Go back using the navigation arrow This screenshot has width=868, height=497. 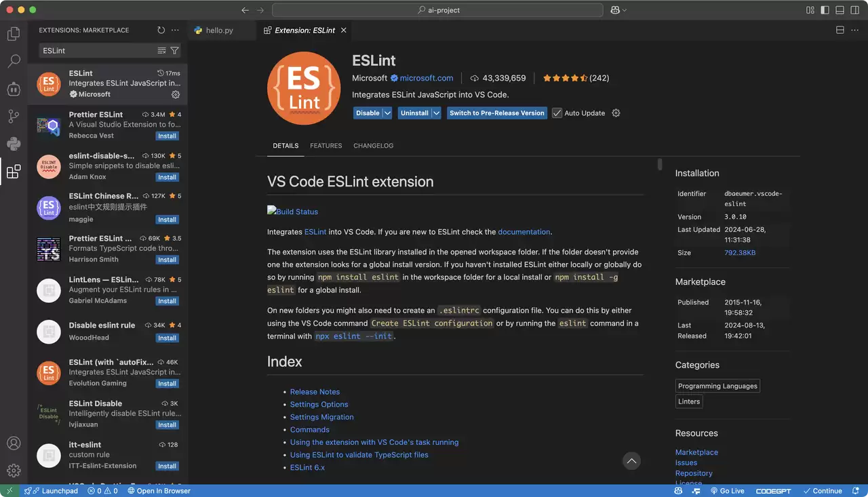tap(245, 10)
